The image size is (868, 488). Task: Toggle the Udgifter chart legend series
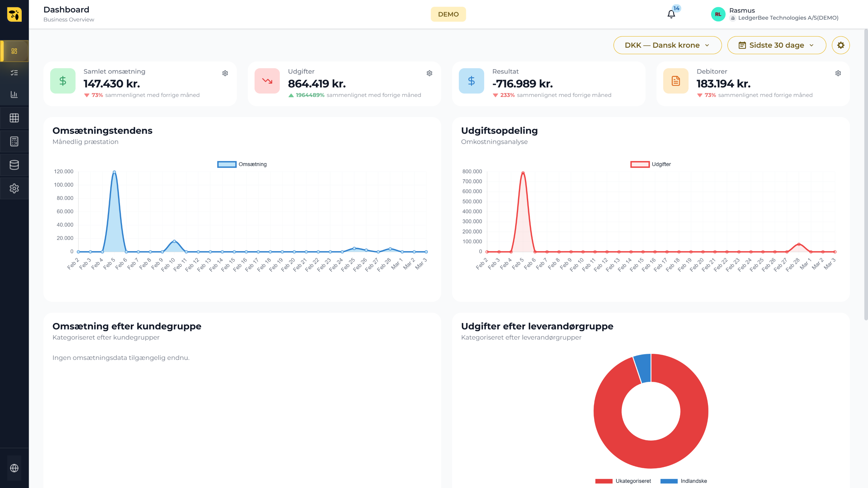pos(650,164)
